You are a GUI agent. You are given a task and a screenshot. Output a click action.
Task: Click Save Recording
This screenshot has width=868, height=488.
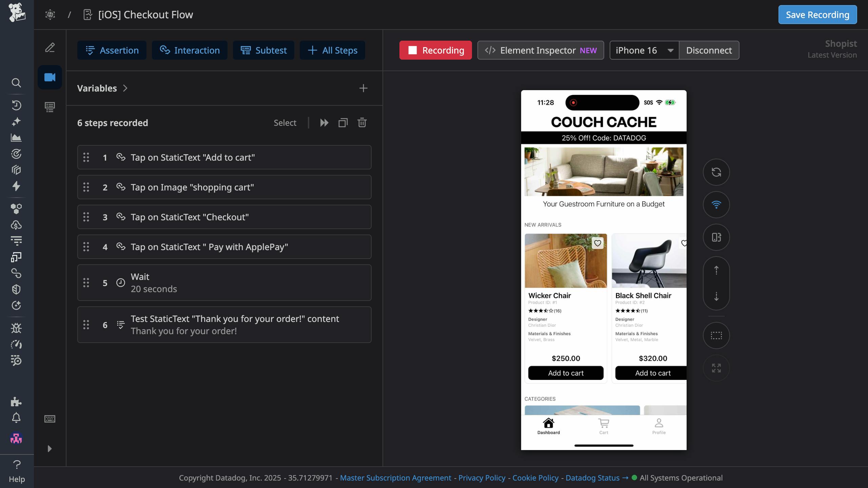(x=817, y=15)
